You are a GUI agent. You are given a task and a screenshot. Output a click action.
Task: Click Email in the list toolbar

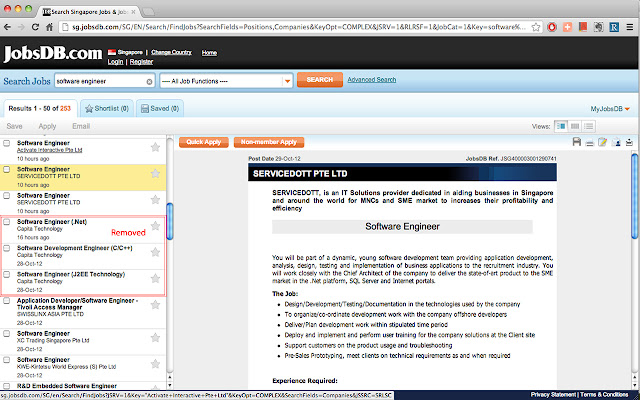pos(81,127)
